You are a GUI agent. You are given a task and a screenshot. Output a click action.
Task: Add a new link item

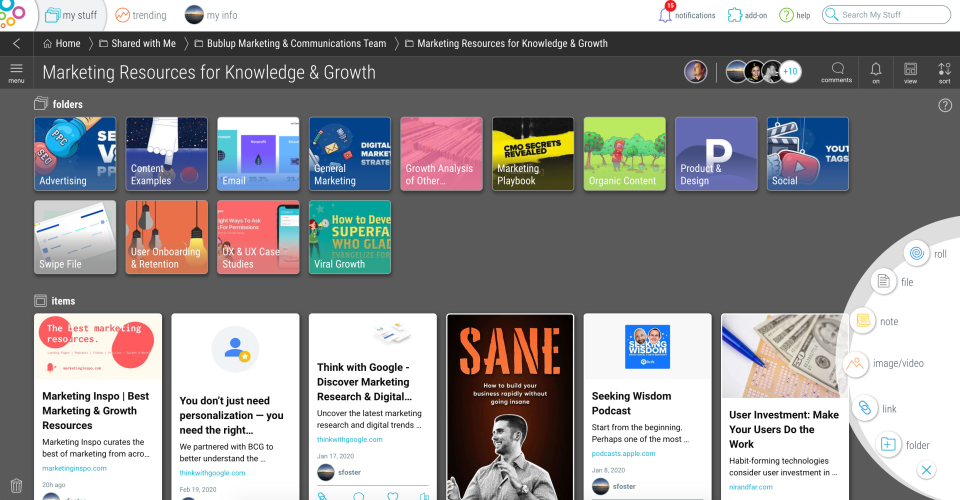coord(862,408)
